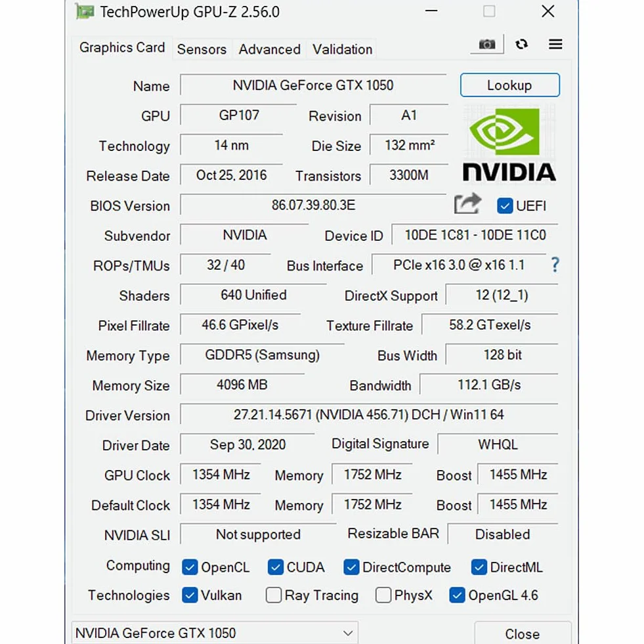The height and width of the screenshot is (644, 644).
Task: Click the DirectX Support field 12 (12_1)
Action: 502,295
